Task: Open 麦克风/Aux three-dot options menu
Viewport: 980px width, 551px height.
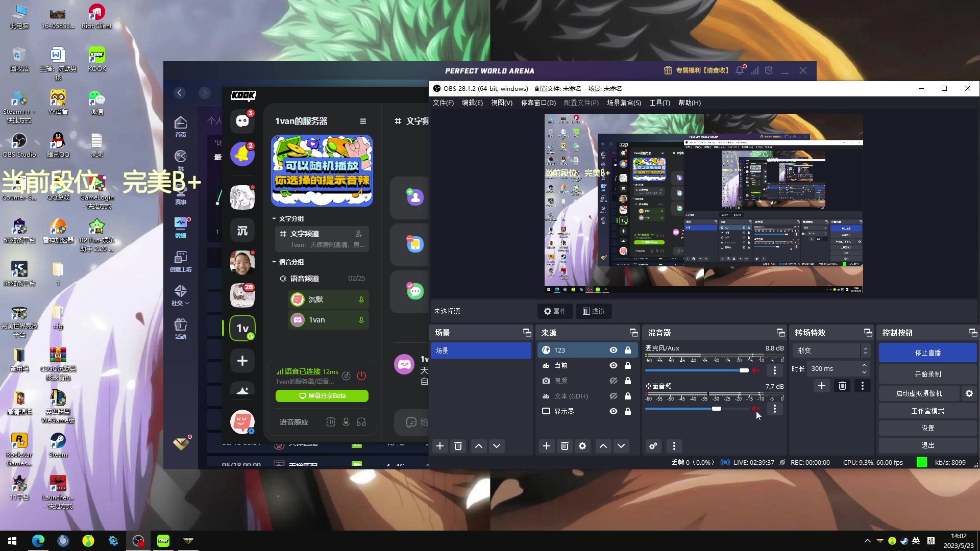Action: [775, 370]
